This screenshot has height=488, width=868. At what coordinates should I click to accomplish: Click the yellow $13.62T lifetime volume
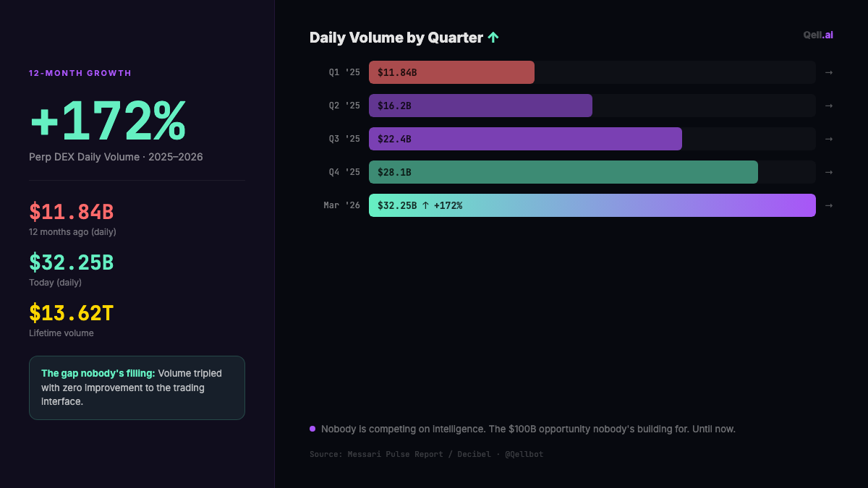pos(72,313)
